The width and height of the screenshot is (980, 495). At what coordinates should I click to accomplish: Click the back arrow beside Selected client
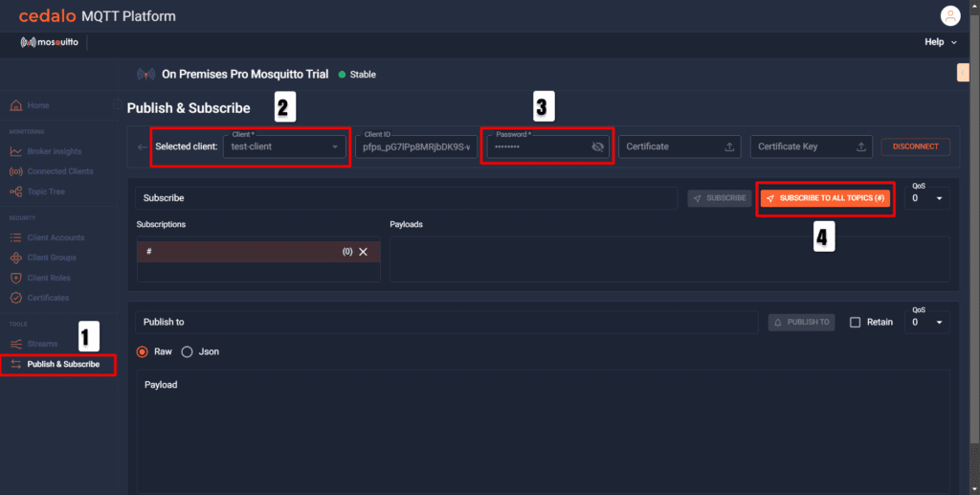143,146
